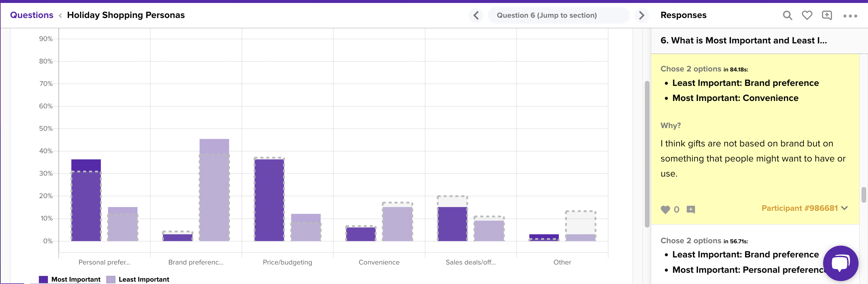The width and height of the screenshot is (868, 284).
Task: Select Convenience Least Important bar
Action: click(397, 224)
